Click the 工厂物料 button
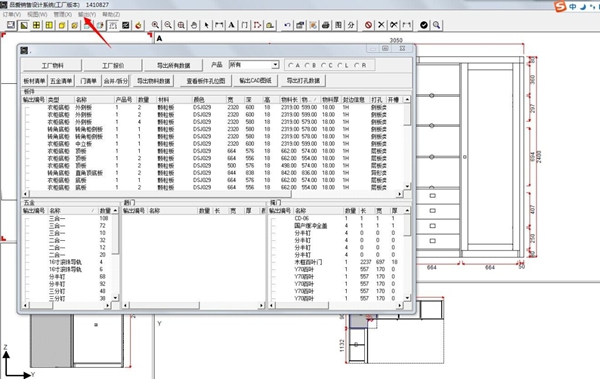 52,65
